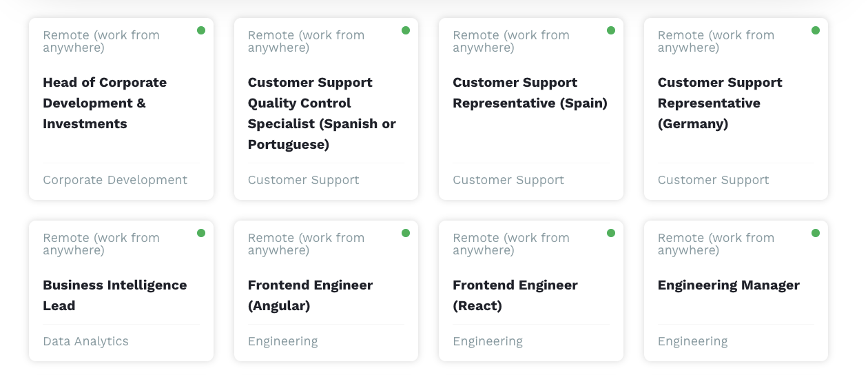Click Engineering label under Engineering Manager
Viewport: 868px width, 375px height.
[x=692, y=341]
